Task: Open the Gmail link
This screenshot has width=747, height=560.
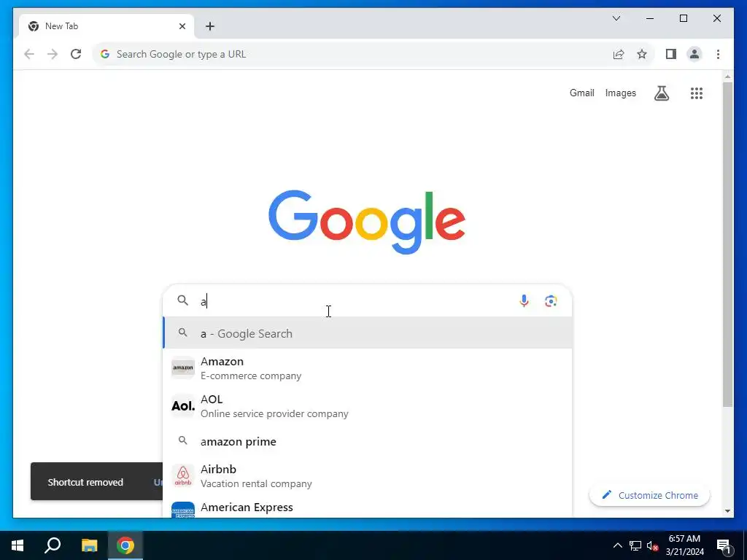Action: click(x=581, y=93)
